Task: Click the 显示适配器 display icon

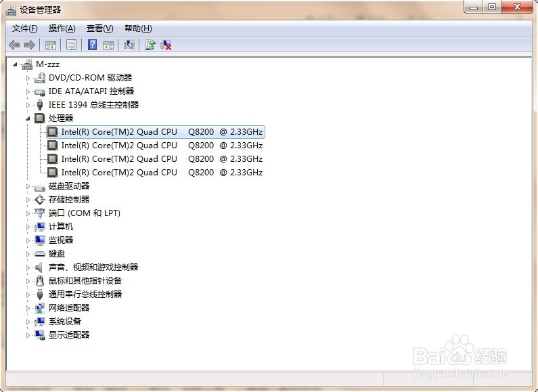Action: pyautogui.click(x=40, y=335)
